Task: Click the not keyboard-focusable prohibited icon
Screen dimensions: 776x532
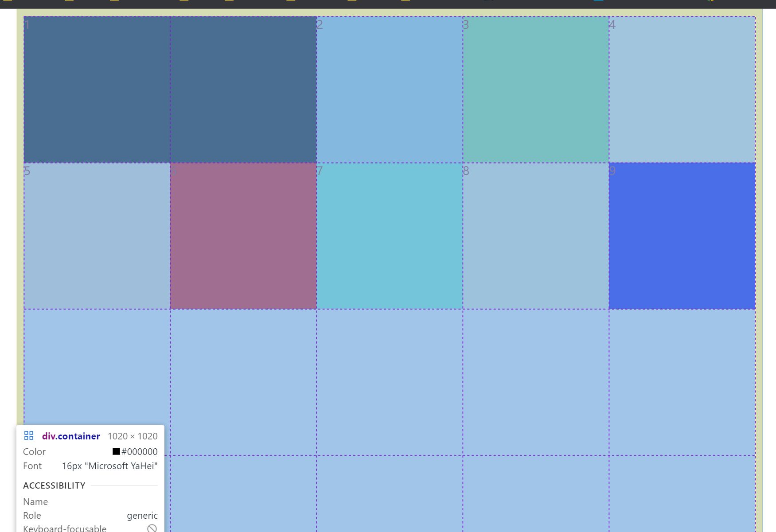Action: 152,528
